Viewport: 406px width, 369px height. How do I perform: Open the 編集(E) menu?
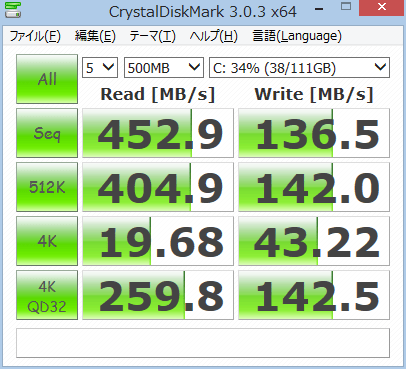tap(95, 36)
